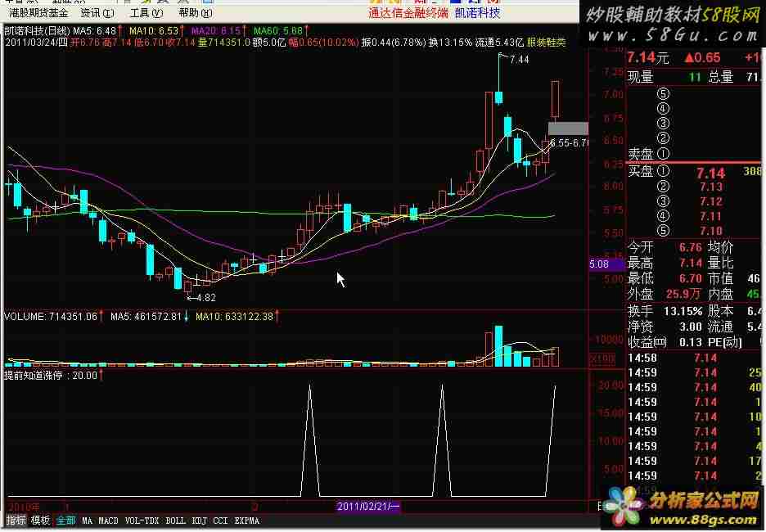Click the 服装鞋类 sector label
The height and width of the screenshot is (532, 766).
coord(546,43)
